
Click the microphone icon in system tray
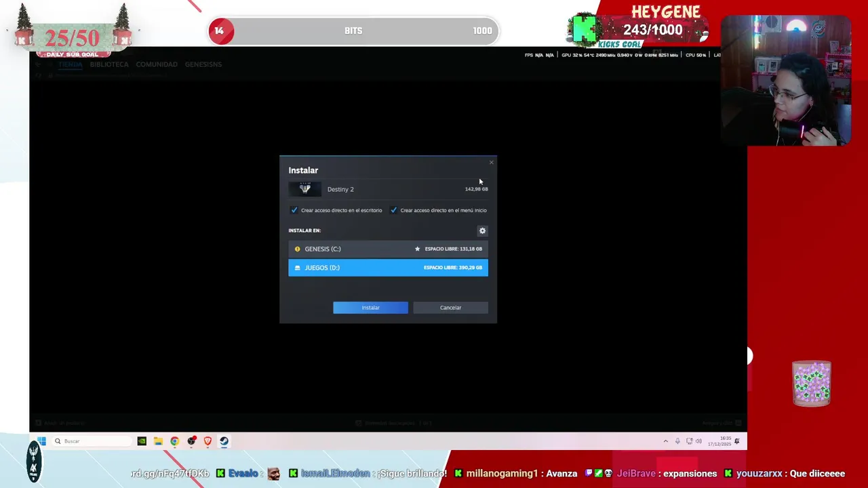point(677,441)
